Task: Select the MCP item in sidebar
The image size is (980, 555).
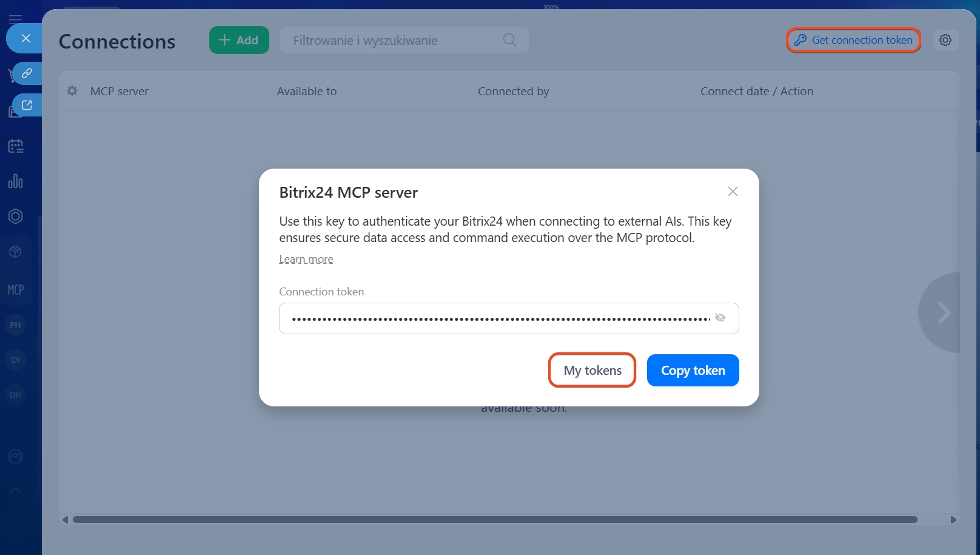Action: (16, 290)
